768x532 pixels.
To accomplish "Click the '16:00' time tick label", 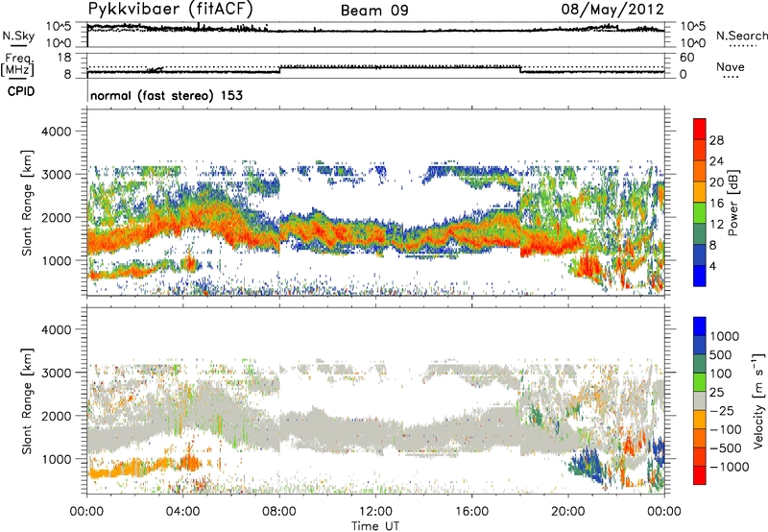I will click(471, 512).
